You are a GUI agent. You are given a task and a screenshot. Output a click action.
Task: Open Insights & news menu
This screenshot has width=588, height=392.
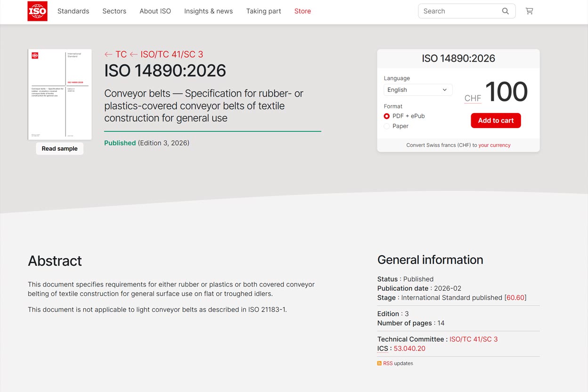(x=208, y=11)
